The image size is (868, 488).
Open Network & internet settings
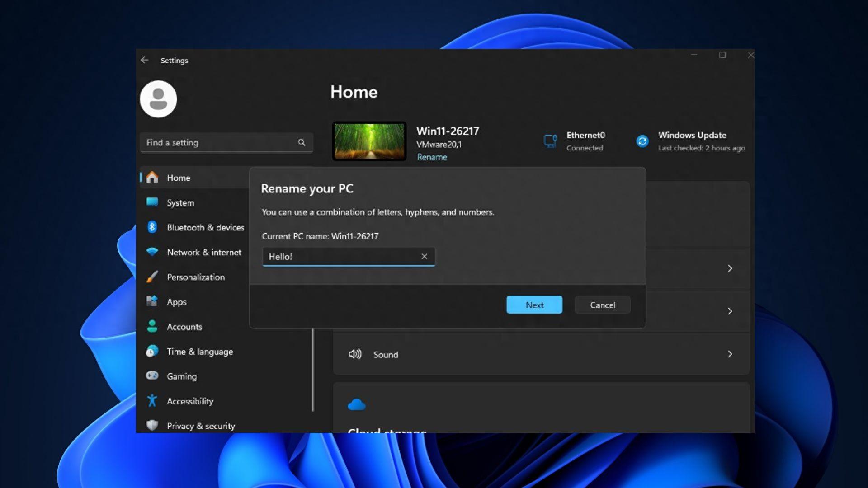tap(204, 252)
